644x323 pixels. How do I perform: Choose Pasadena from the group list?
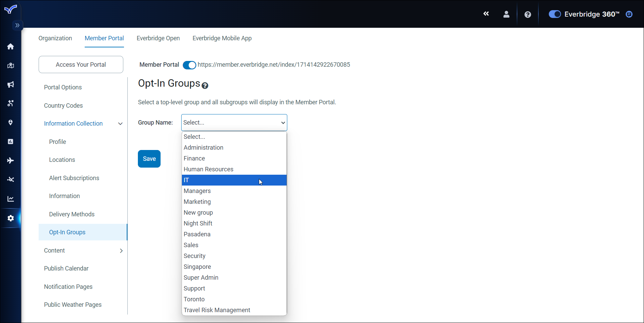pos(234,234)
